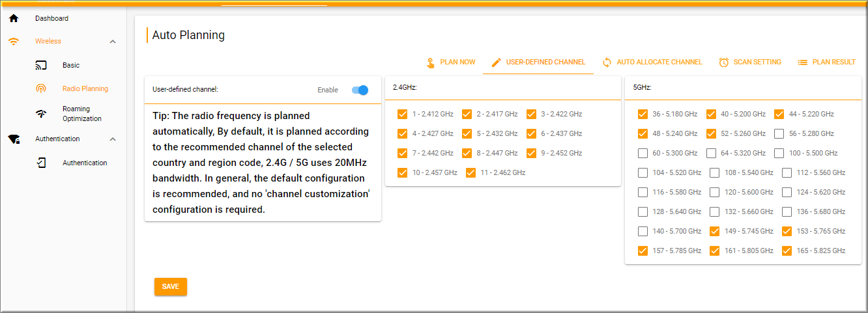
Task: Click the Basic cast icon
Action: (x=41, y=65)
